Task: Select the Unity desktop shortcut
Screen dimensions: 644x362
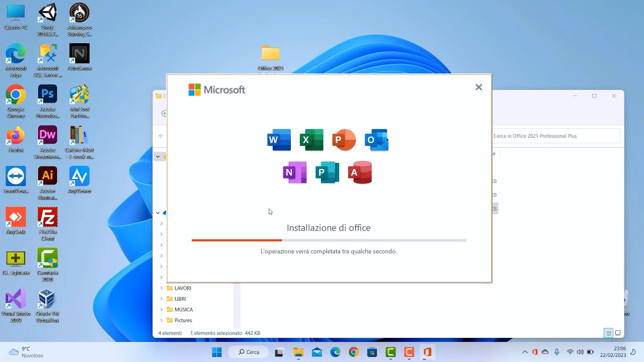Action: click(47, 20)
